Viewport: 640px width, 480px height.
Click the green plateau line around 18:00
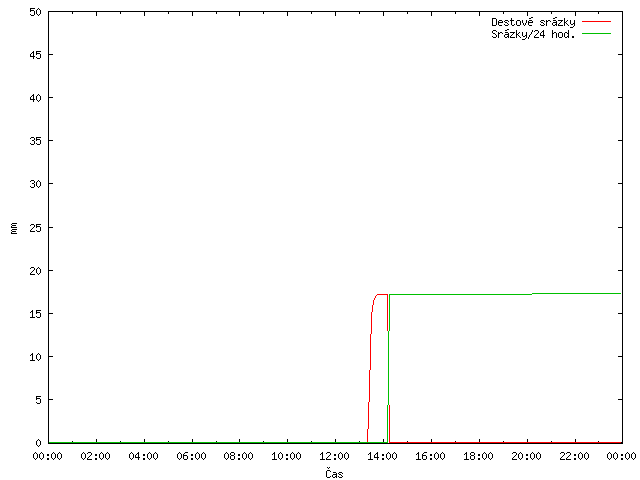click(x=478, y=294)
